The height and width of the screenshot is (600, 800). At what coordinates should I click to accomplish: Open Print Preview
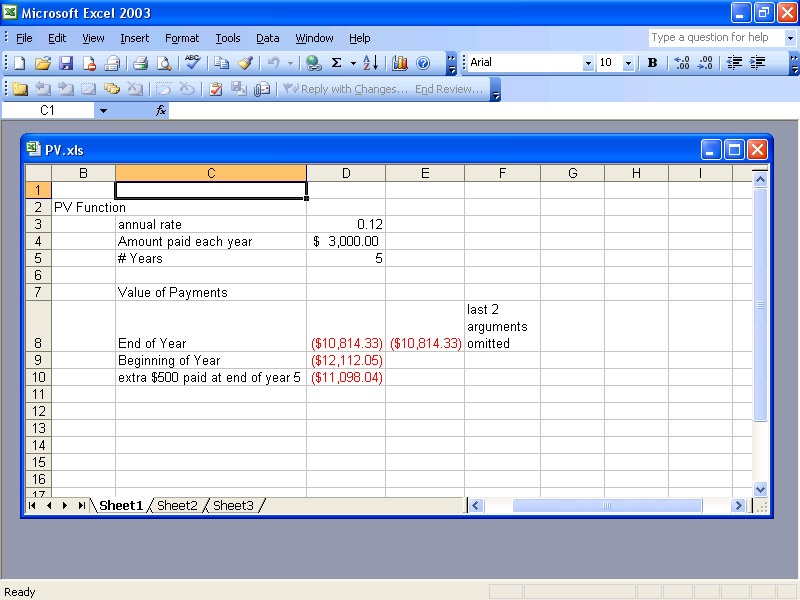point(165,62)
